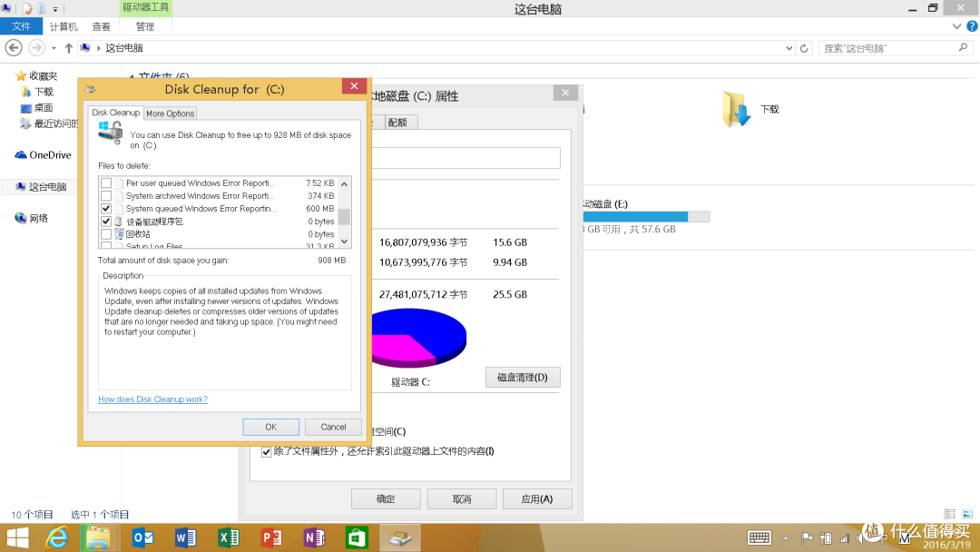Go back in File Explorer
Screen dimensions: 980x552
pyautogui.click(x=14, y=47)
